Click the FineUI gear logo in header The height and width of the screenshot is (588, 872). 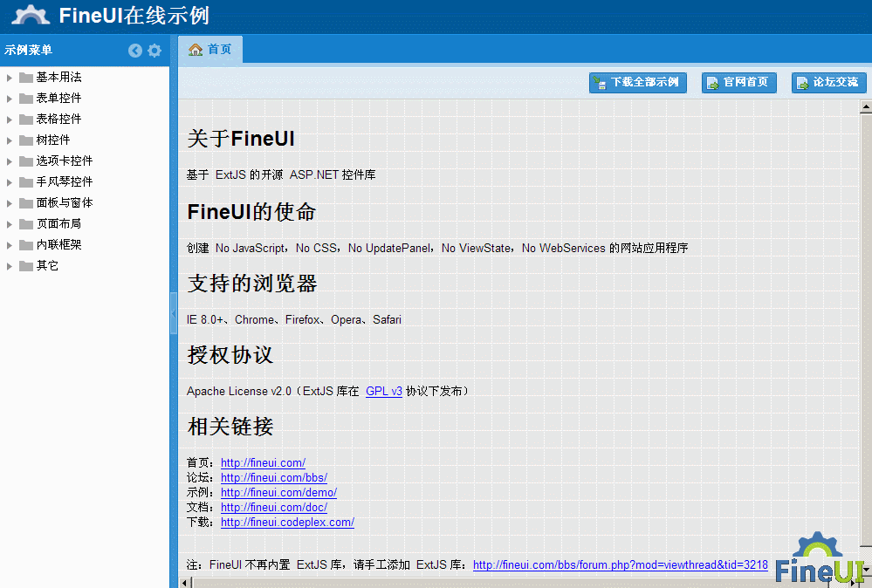[31, 15]
